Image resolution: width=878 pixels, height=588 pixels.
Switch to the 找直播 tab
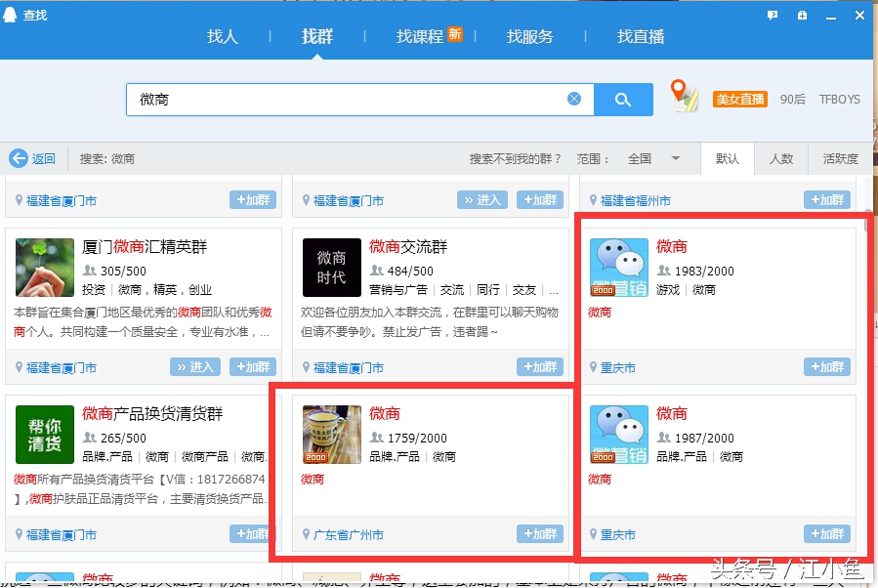tap(640, 37)
